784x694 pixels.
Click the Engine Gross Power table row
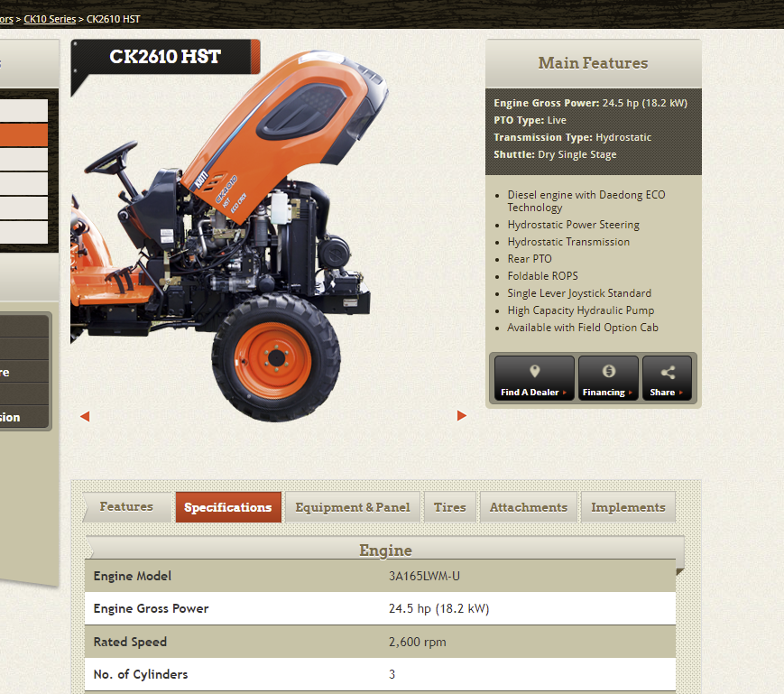[380, 609]
